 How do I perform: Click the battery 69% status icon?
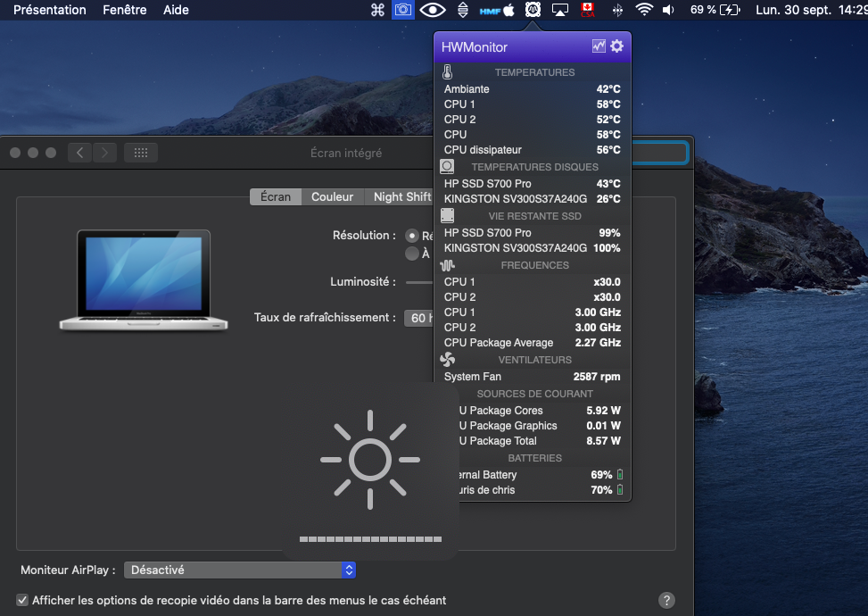[x=715, y=10]
